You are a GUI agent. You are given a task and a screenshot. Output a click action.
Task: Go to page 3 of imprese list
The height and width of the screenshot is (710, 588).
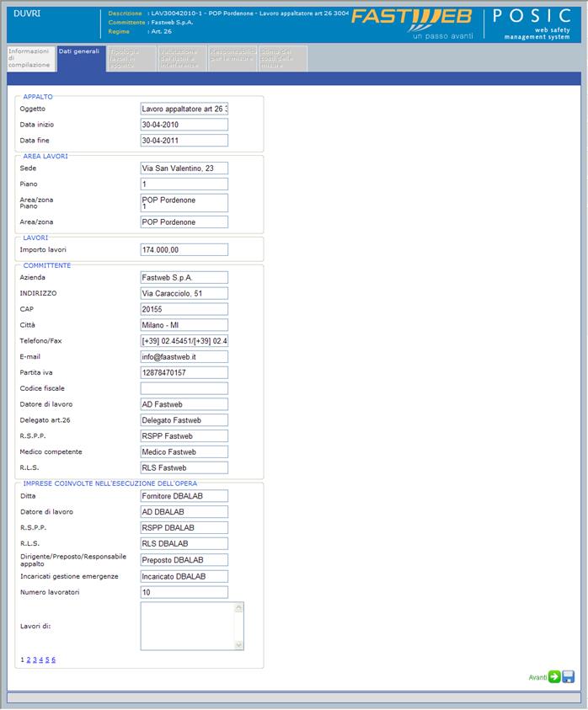35,659
